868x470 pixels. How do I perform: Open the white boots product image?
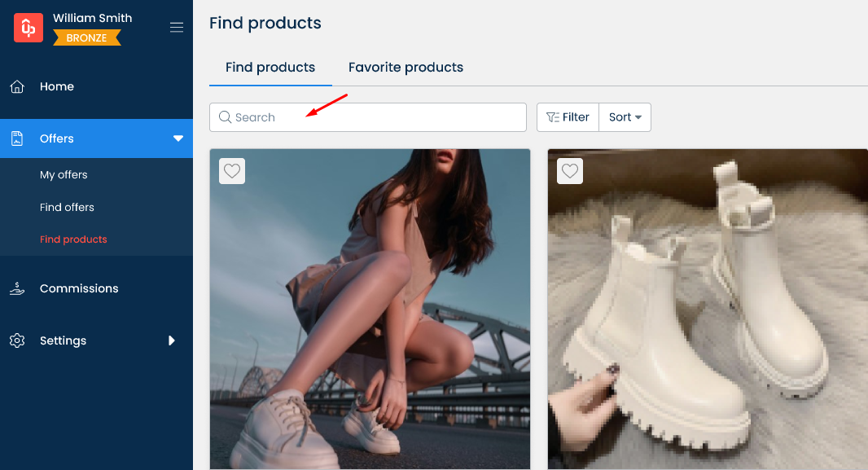(707, 326)
